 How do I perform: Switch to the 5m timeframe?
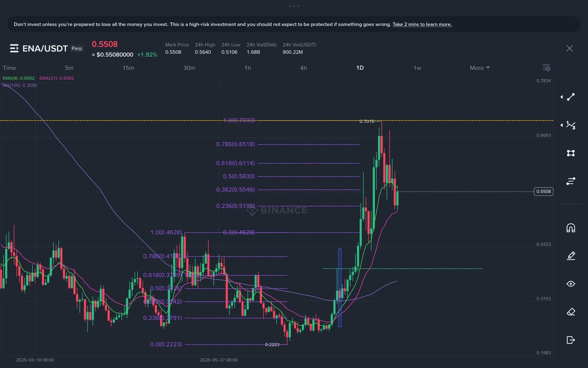pos(69,68)
